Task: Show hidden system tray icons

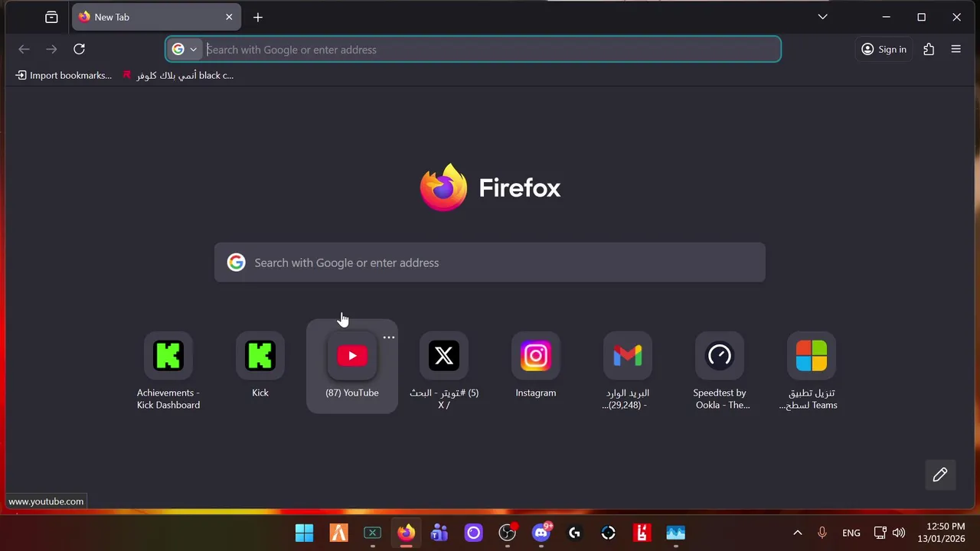Action: click(797, 533)
